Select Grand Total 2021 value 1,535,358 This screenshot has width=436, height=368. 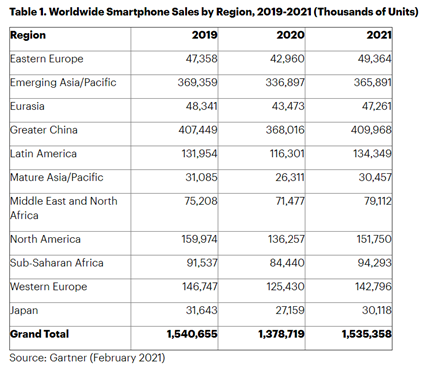point(367,334)
